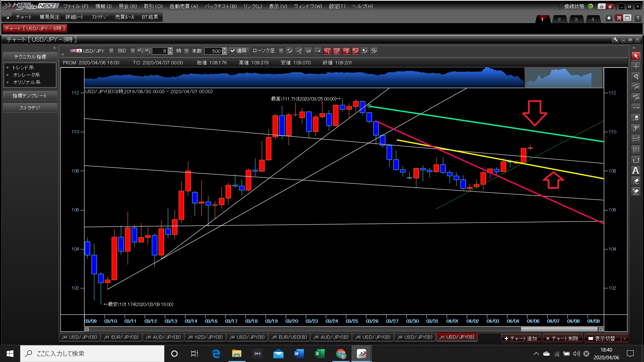The height and width of the screenshot is (362, 644).
Task: Select the alert bell line tool
Action: pyautogui.click(x=636, y=118)
